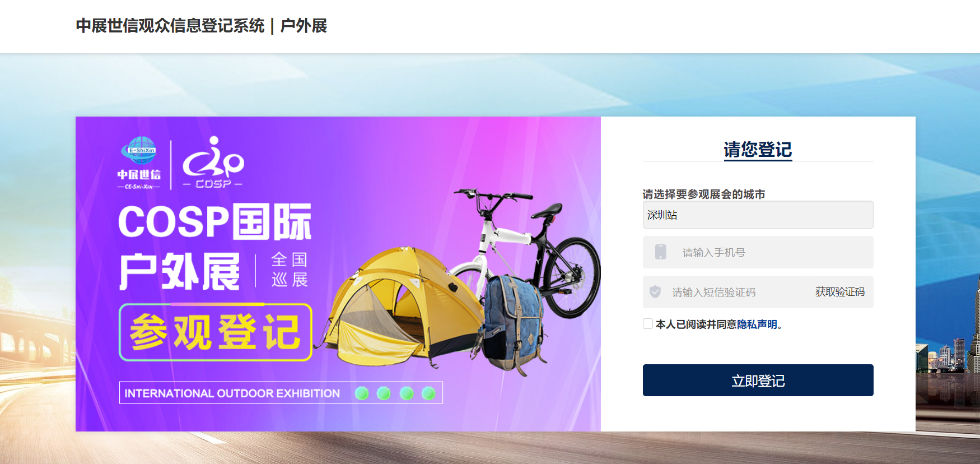Screen dimensions: 980x464
Task: Click the third green dot on banner
Action: pos(407,393)
